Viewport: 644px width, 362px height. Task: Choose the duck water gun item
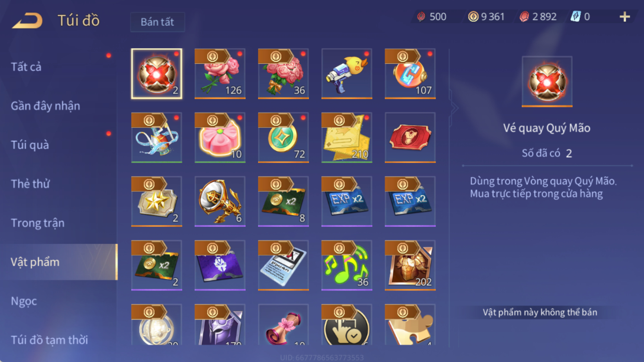pos(347,74)
